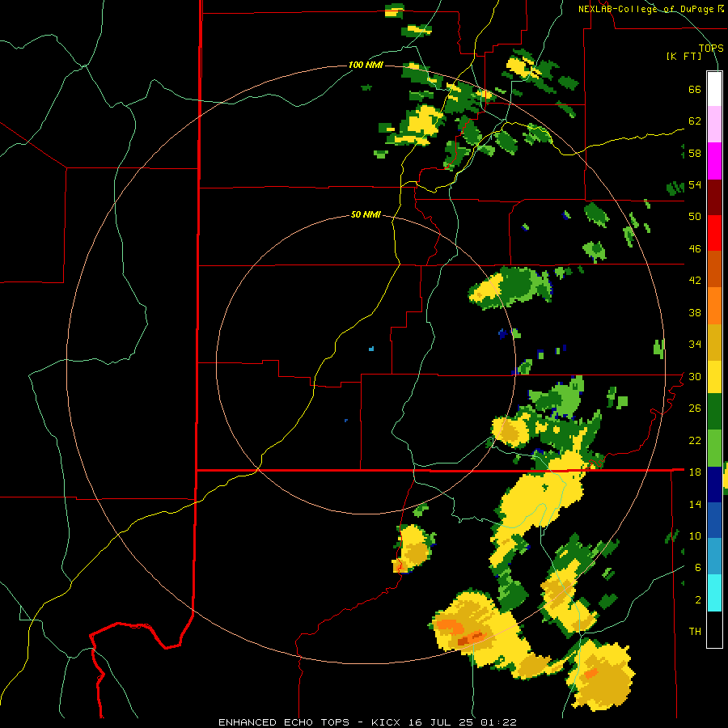The width and height of the screenshot is (728, 728).
Task: Click the legend value "34"
Action: click(x=695, y=344)
